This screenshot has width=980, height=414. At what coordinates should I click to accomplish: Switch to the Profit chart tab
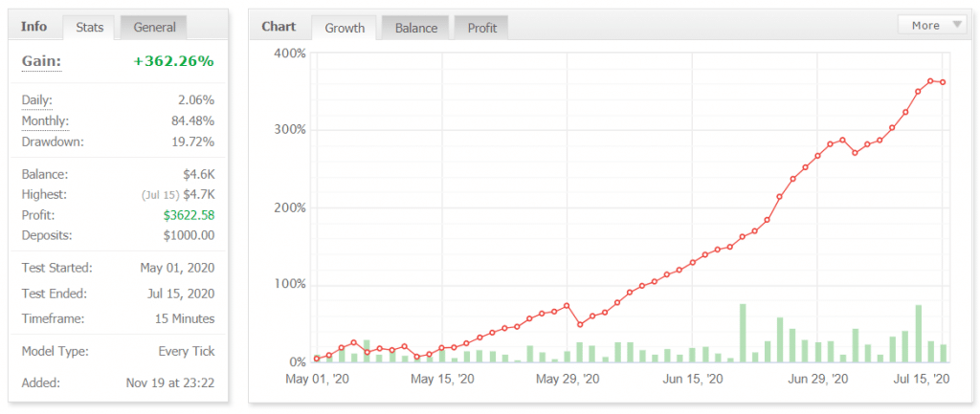(481, 28)
